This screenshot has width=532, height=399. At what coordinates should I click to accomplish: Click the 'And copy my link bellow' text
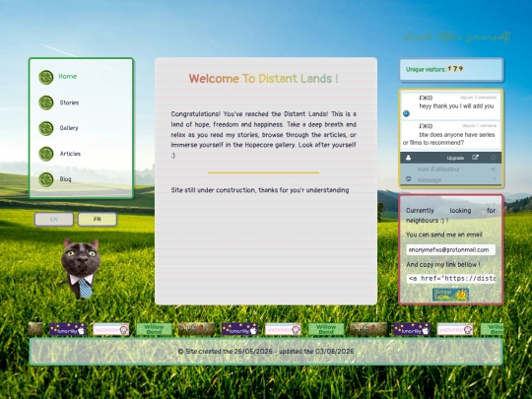[443, 264]
